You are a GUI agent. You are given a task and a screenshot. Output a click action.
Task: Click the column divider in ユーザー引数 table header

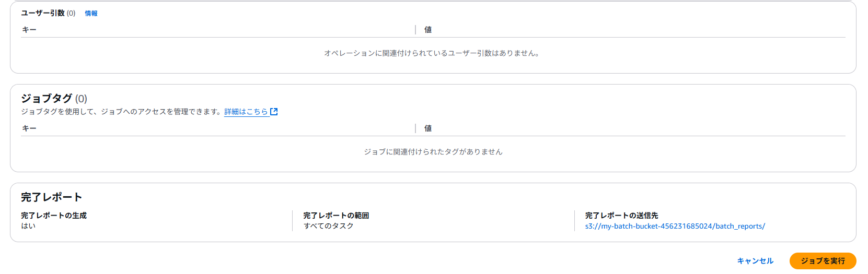click(415, 30)
